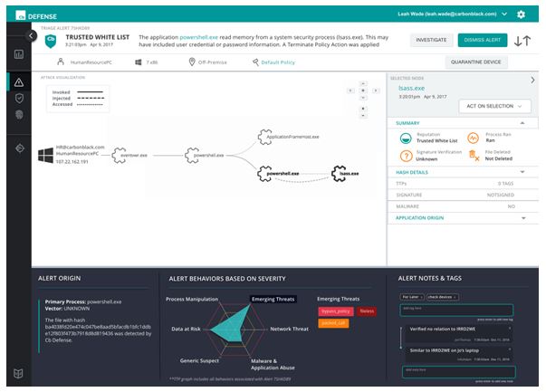Image resolution: width=546 pixels, height=392 pixels.
Task: Collapse the sidebar with the back chevron
Action: pyautogui.click(x=31, y=35)
